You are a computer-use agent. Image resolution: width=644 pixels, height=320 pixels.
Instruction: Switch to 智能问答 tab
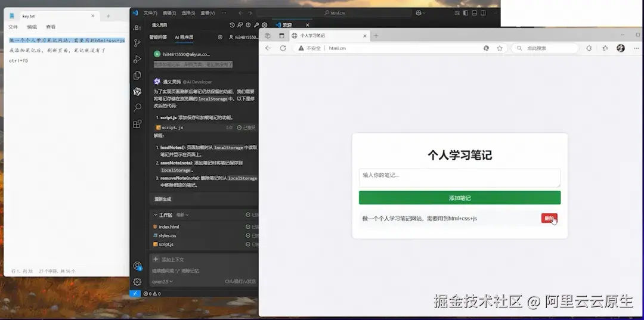tap(158, 37)
